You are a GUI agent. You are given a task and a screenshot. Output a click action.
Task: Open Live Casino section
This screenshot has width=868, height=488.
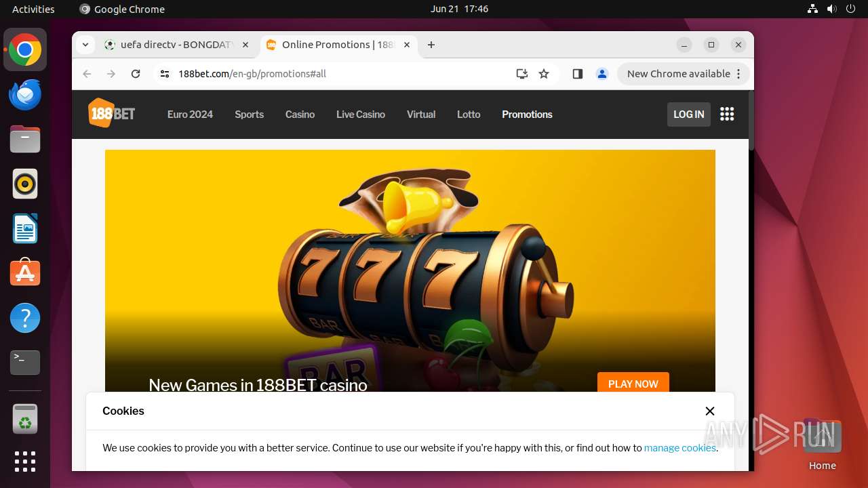coord(361,115)
